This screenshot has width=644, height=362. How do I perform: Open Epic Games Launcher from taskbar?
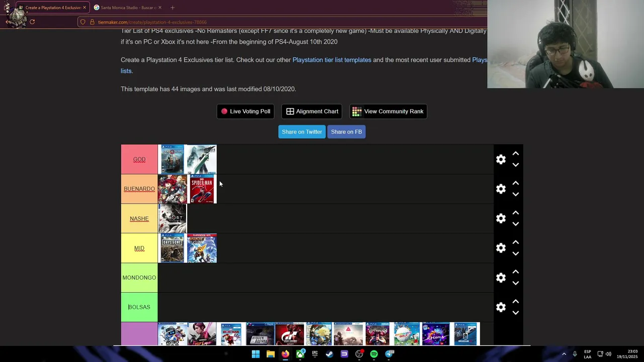click(x=315, y=354)
